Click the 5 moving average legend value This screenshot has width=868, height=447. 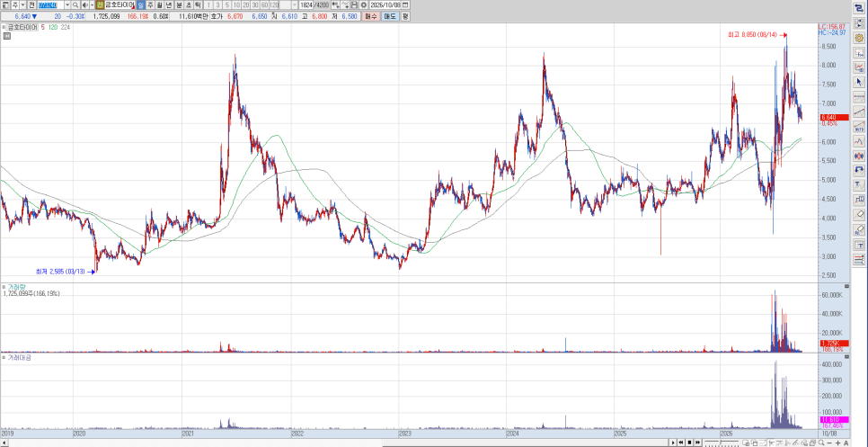(x=42, y=27)
